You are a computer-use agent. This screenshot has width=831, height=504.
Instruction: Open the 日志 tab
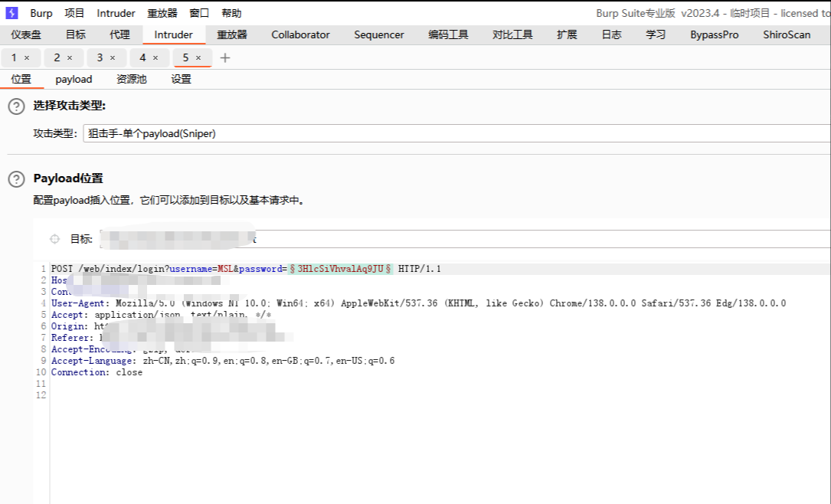[x=612, y=34]
